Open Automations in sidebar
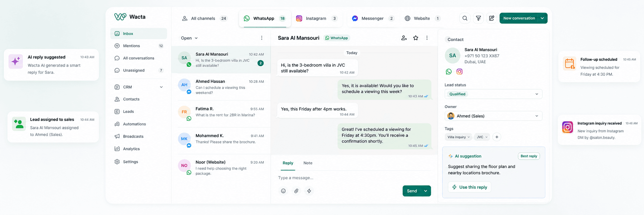This screenshot has width=644, height=215. (139, 124)
